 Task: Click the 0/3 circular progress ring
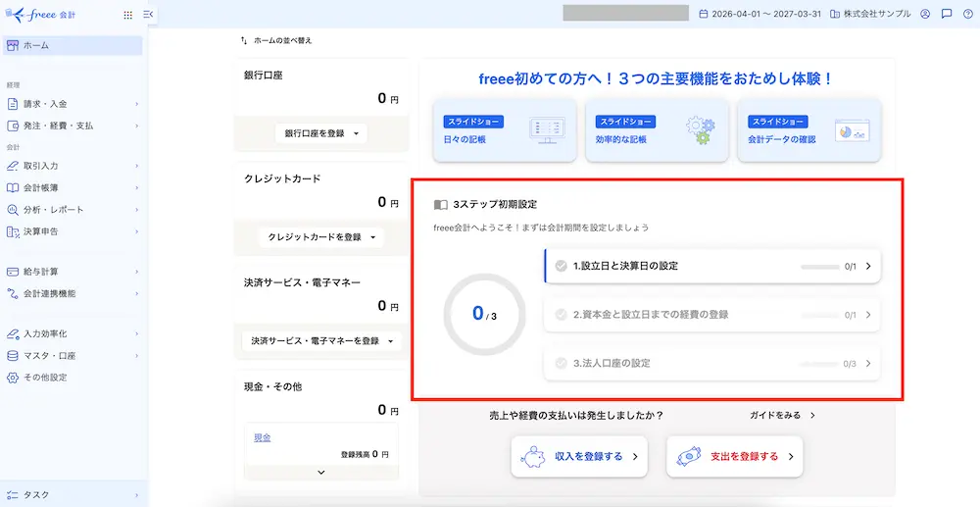point(484,315)
